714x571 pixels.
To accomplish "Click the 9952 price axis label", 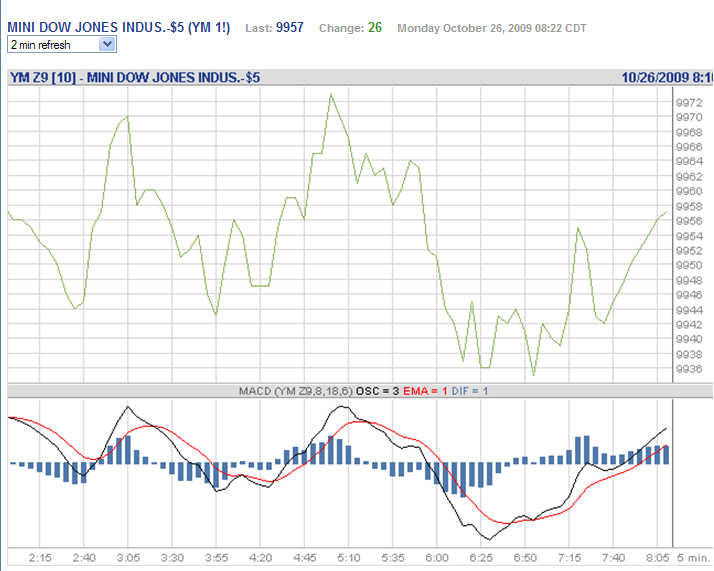I will pos(689,251).
